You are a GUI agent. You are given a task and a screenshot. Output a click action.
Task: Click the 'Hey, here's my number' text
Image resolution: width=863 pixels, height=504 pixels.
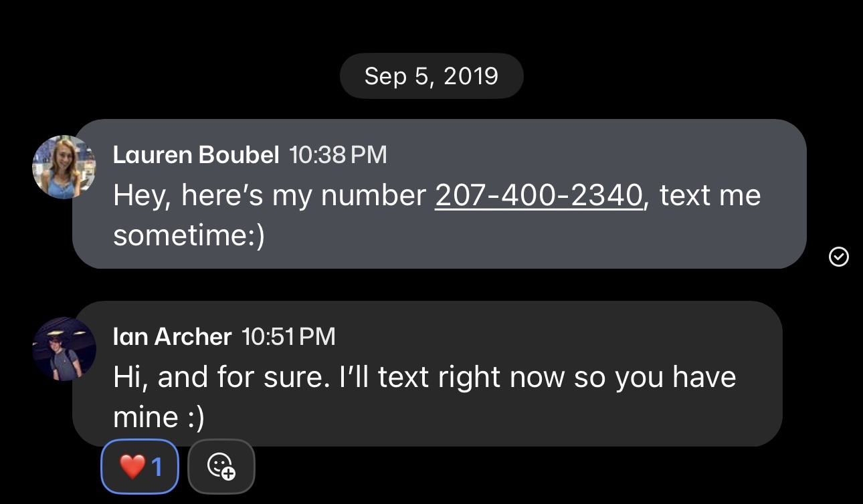click(270, 196)
